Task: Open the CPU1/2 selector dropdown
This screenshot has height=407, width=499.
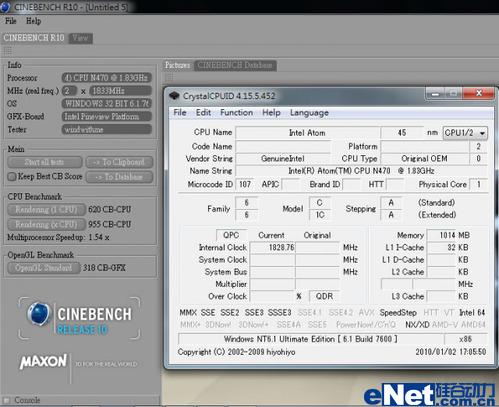Action: [x=465, y=133]
